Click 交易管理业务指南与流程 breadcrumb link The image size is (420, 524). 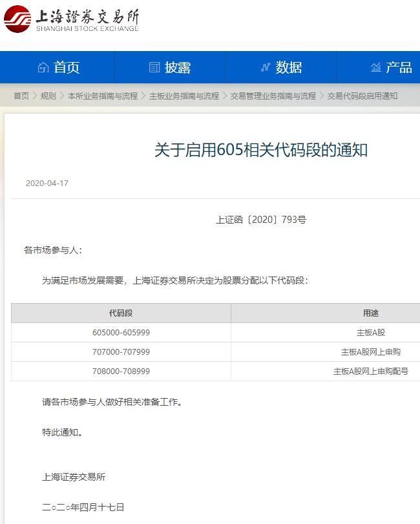point(273,96)
